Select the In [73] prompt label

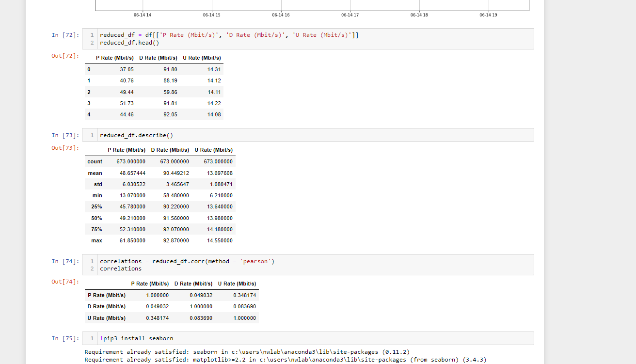point(65,135)
